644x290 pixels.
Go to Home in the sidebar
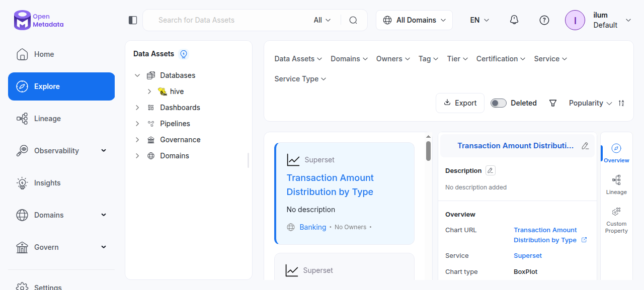pos(61,54)
